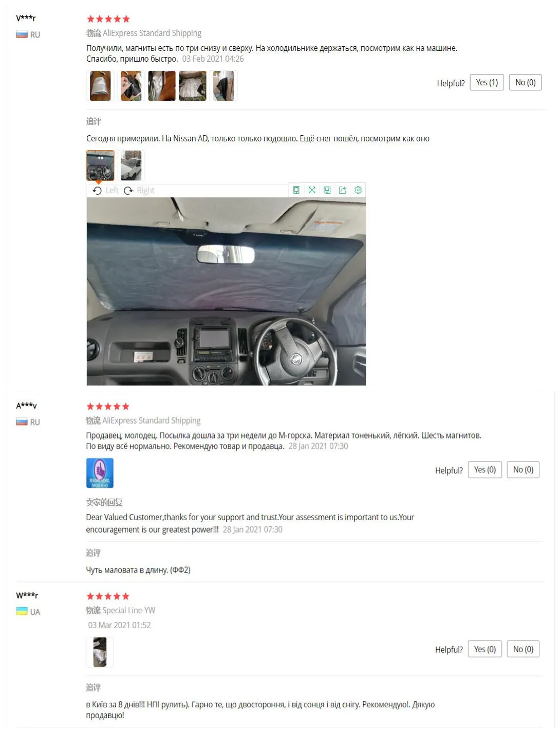Click Yes (0) on A***v's review
Screen dimensions: 560x733
coord(485,470)
